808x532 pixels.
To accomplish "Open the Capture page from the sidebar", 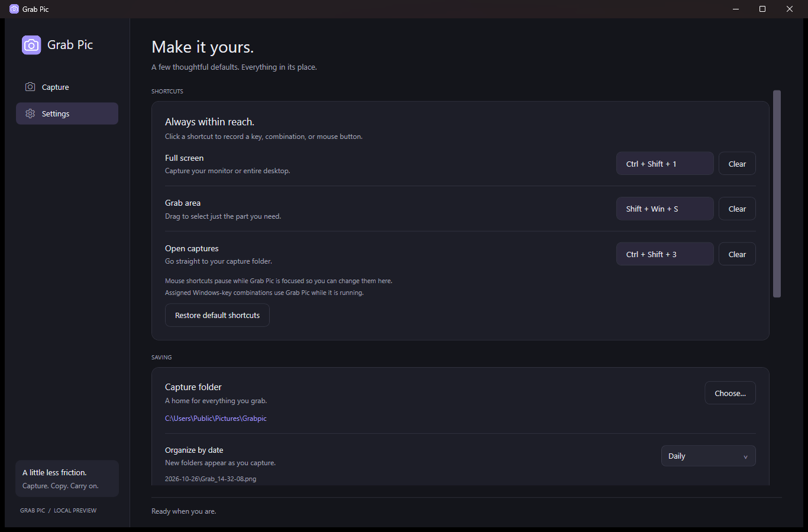I will click(67, 87).
